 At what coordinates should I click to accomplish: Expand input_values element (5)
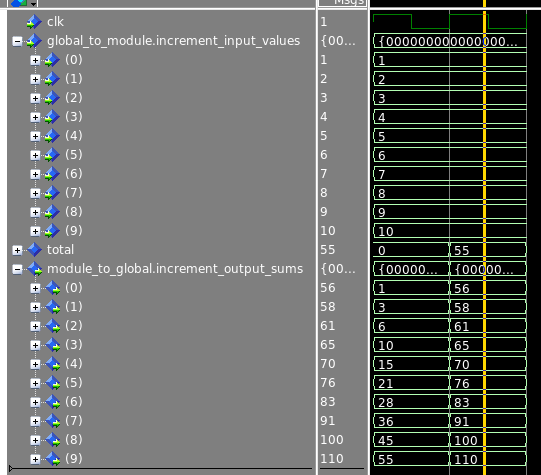(x=35, y=155)
